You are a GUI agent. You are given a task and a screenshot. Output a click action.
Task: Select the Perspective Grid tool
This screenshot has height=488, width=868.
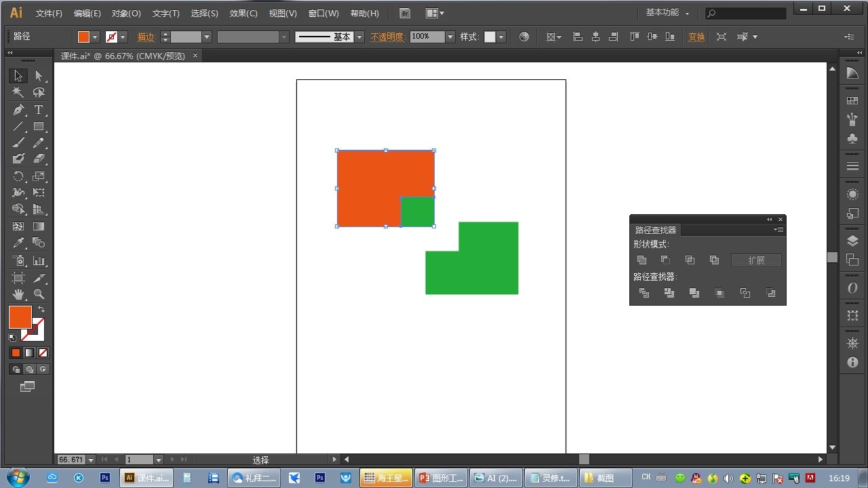pos(39,209)
